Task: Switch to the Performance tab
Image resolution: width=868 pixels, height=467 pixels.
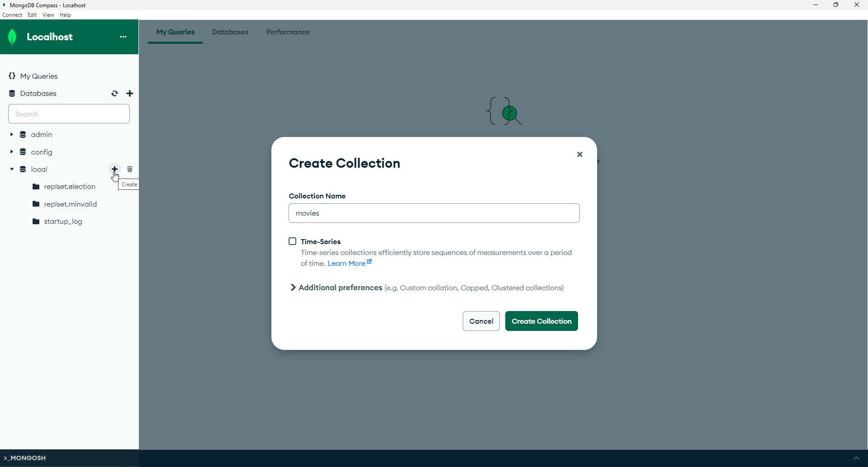Action: [288, 32]
